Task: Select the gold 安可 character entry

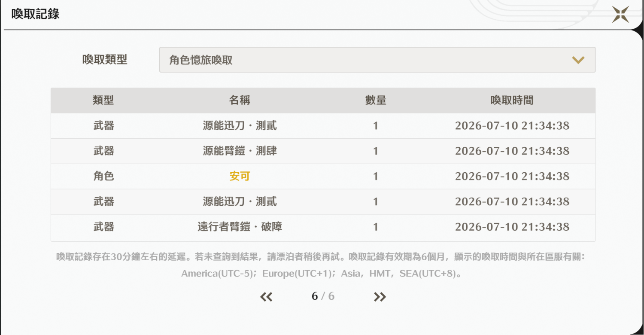Action: pos(240,176)
